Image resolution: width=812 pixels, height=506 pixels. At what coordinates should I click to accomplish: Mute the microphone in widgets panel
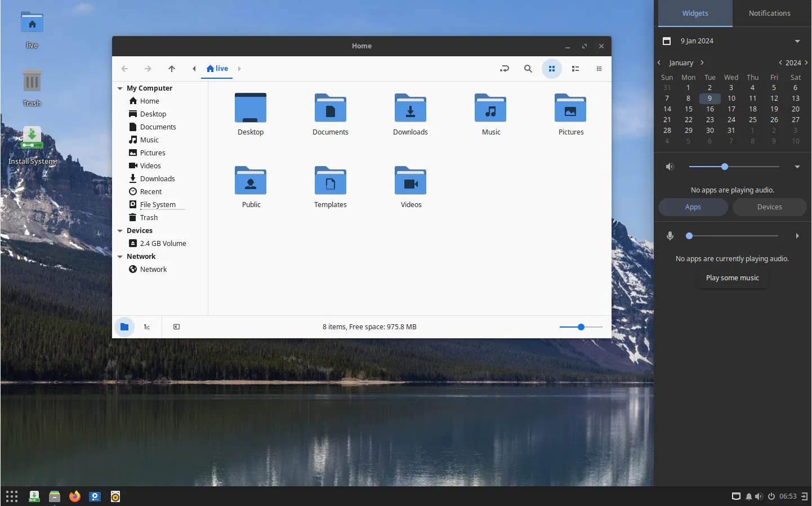pos(670,236)
